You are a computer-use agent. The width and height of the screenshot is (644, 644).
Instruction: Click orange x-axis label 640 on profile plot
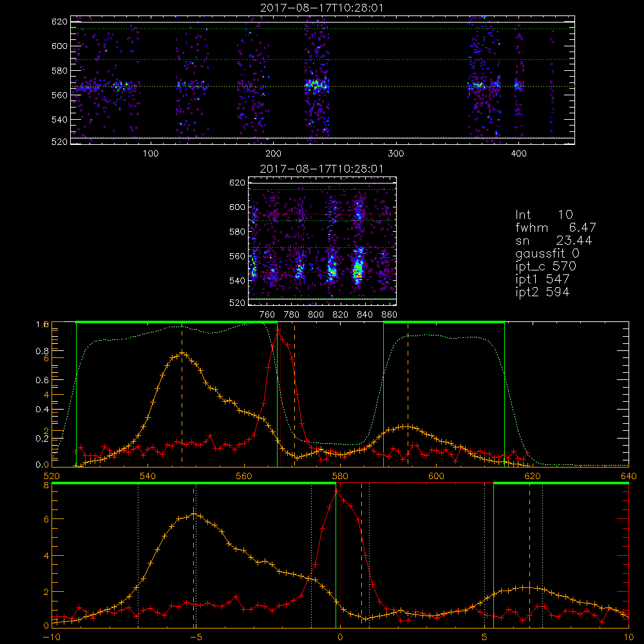tap(629, 477)
